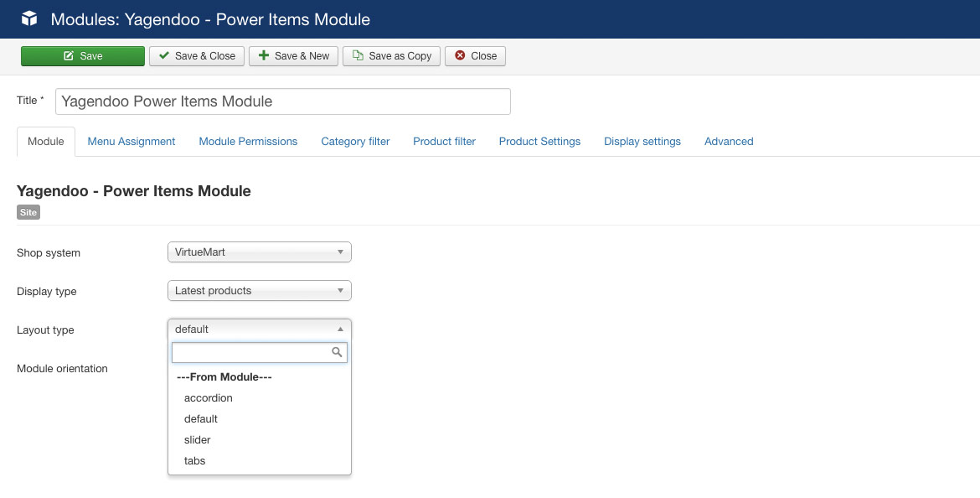Switch to the Advanced tab
The width and height of the screenshot is (980, 498).
click(x=729, y=142)
